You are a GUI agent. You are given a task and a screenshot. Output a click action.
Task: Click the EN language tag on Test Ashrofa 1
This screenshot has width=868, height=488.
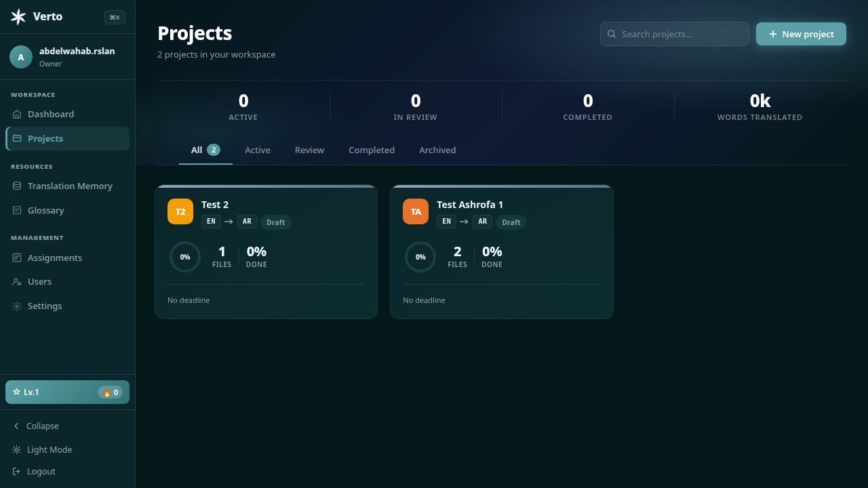(x=446, y=222)
